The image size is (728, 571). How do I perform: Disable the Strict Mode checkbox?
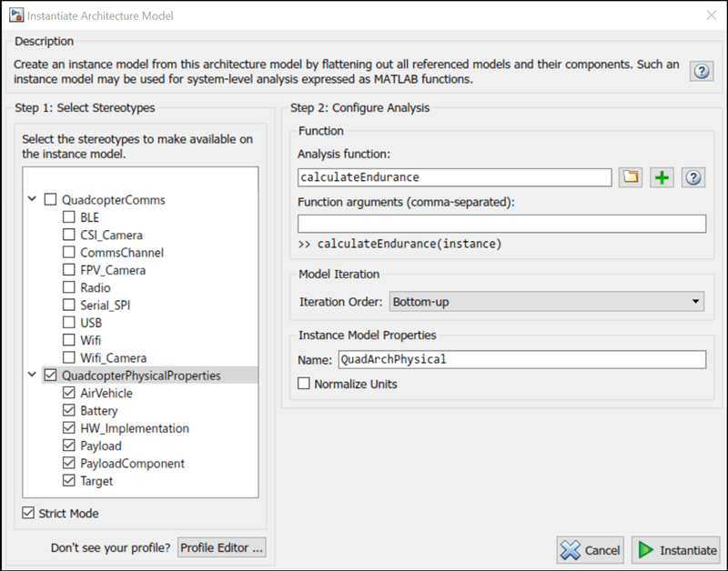[x=28, y=514]
